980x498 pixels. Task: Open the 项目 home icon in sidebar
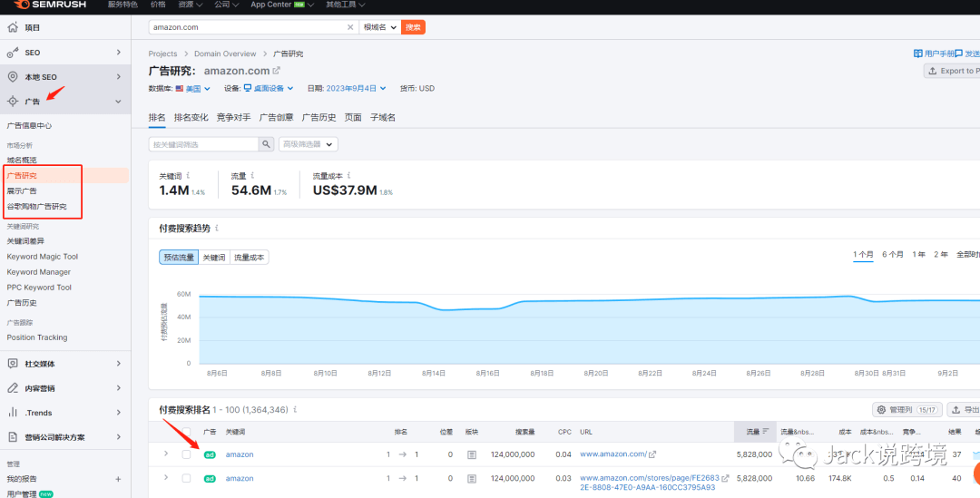[13, 27]
